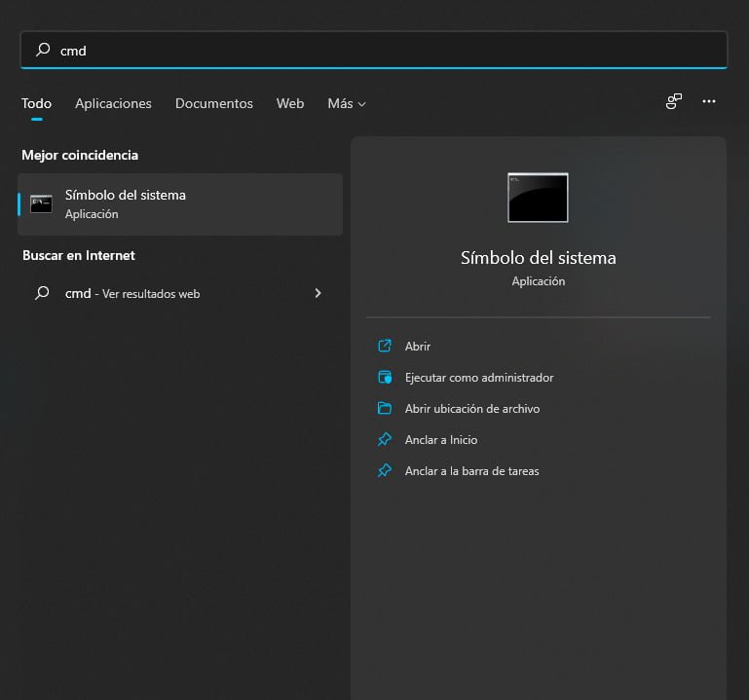The height and width of the screenshot is (700, 749).
Task: Expand the Más dropdown menu
Action: [x=347, y=103]
